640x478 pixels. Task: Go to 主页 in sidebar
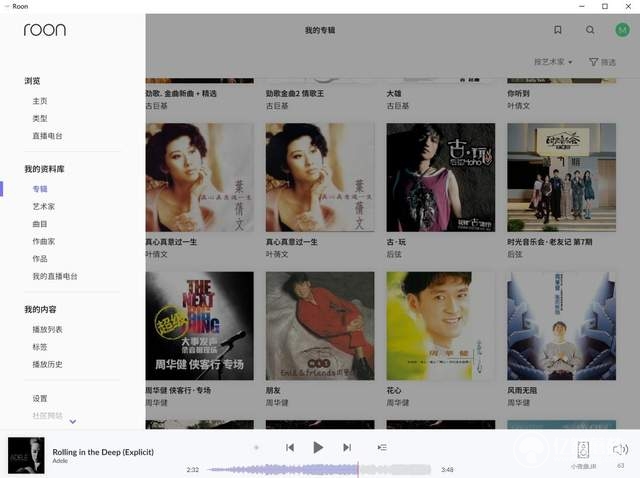[x=40, y=101]
